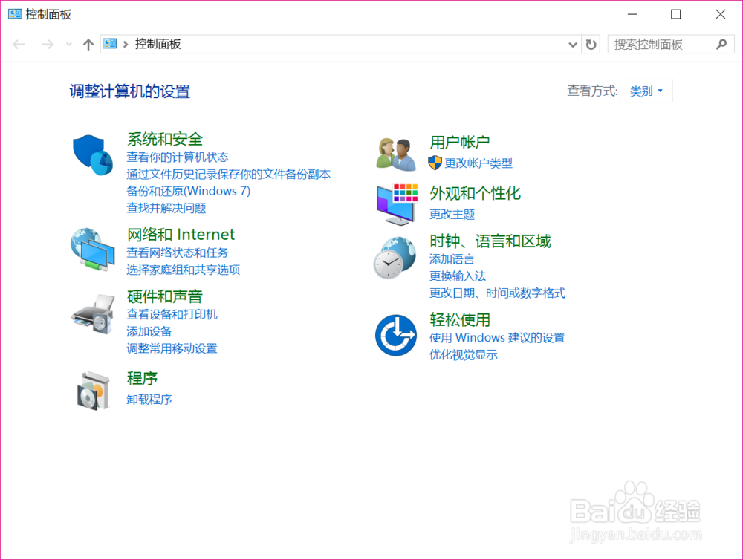Viewport: 743px width, 560px height.
Task: Click the 卸载程序 link
Action: pyautogui.click(x=149, y=400)
